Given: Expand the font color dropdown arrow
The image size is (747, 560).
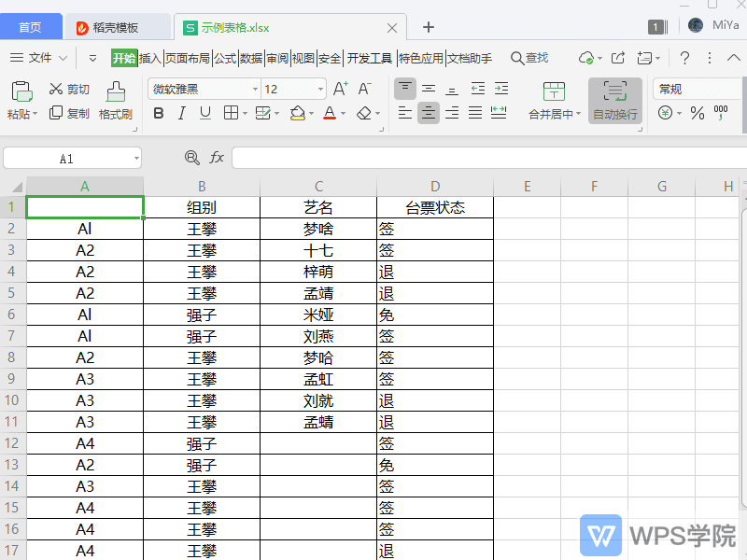Looking at the screenshot, I should 344,114.
